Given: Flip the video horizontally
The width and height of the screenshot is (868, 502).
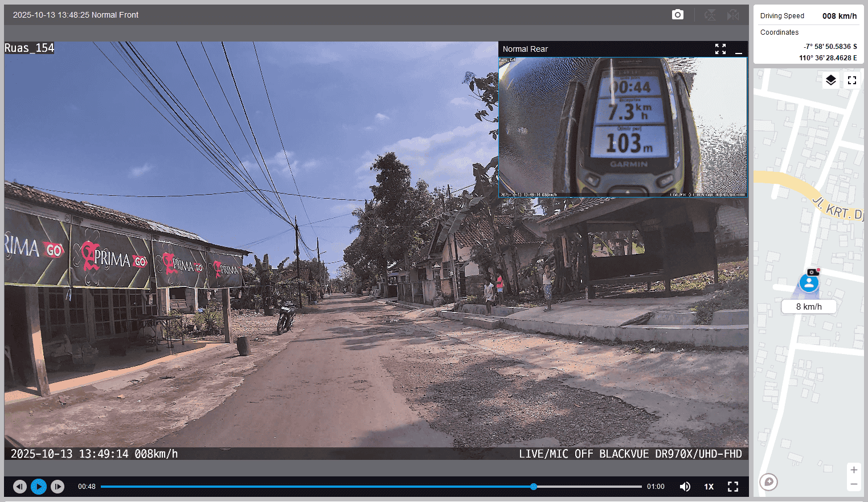Looking at the screenshot, I should [x=733, y=15].
